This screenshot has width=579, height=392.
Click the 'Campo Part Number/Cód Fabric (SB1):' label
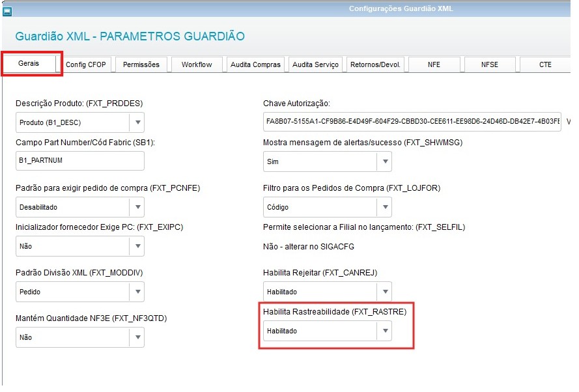tap(85, 143)
